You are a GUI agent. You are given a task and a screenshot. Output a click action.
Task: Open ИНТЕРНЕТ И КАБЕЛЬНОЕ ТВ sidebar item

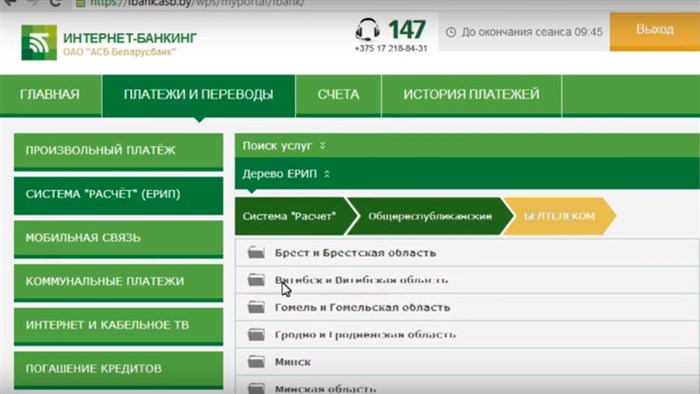coord(118,326)
